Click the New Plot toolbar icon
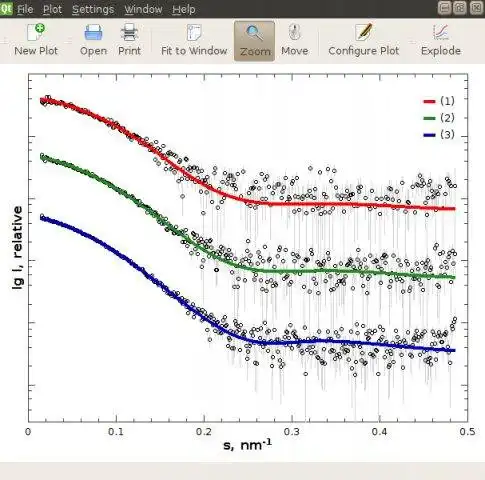 point(36,40)
